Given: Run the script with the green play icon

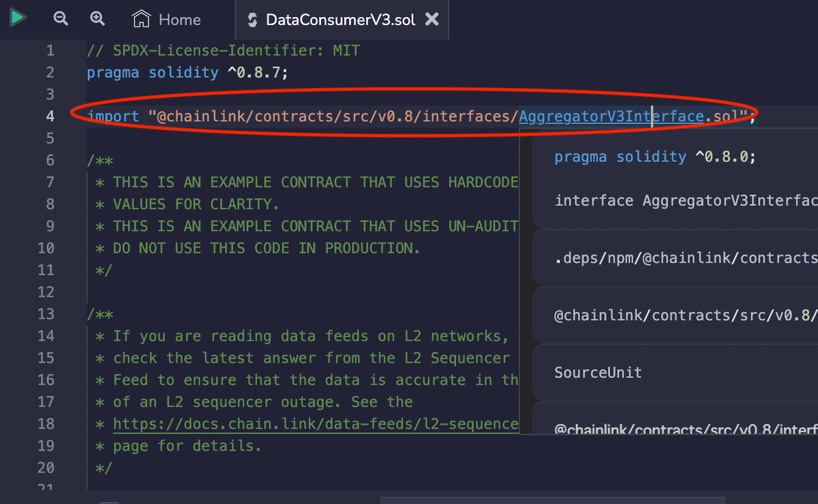Looking at the screenshot, I should (x=18, y=18).
